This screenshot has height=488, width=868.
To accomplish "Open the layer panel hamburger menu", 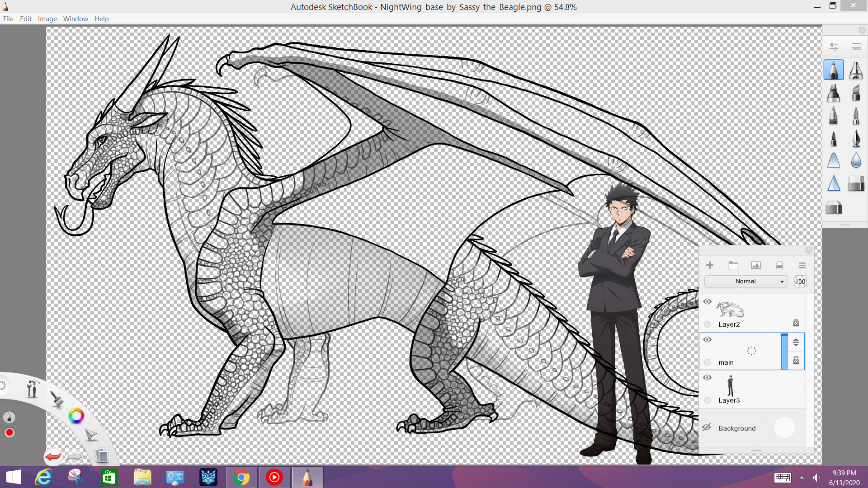I will [x=802, y=266].
